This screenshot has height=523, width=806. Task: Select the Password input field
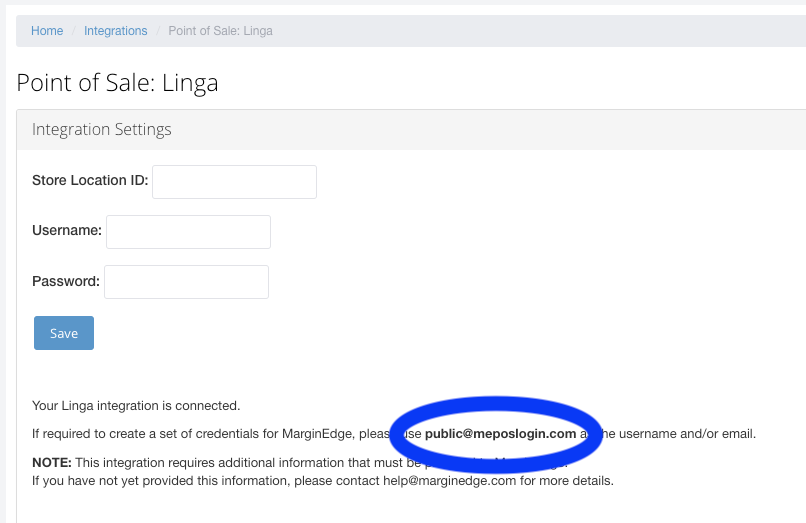coord(187,282)
